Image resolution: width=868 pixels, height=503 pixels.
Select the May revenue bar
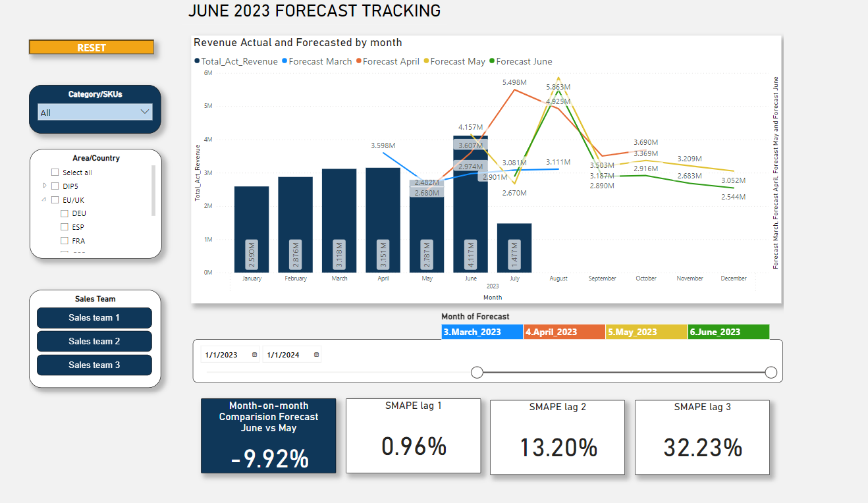coord(427,226)
